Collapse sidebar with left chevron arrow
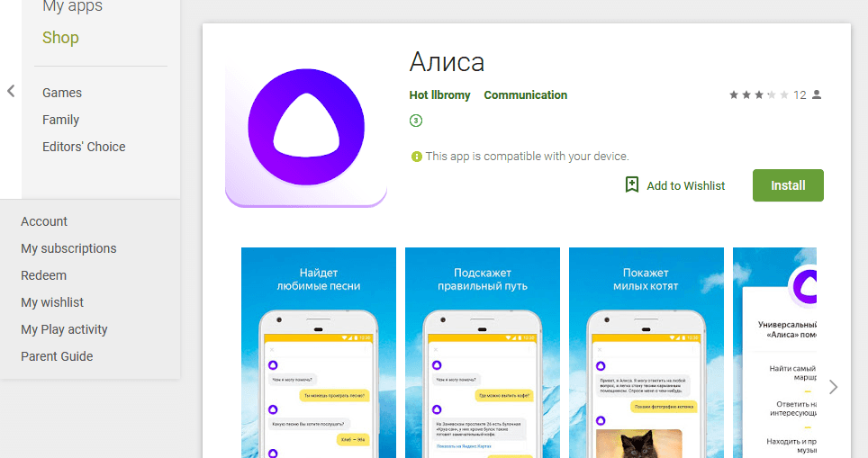 (x=11, y=91)
